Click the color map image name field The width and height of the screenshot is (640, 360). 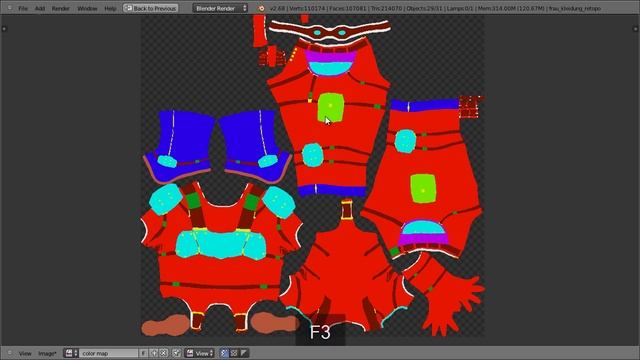109,353
